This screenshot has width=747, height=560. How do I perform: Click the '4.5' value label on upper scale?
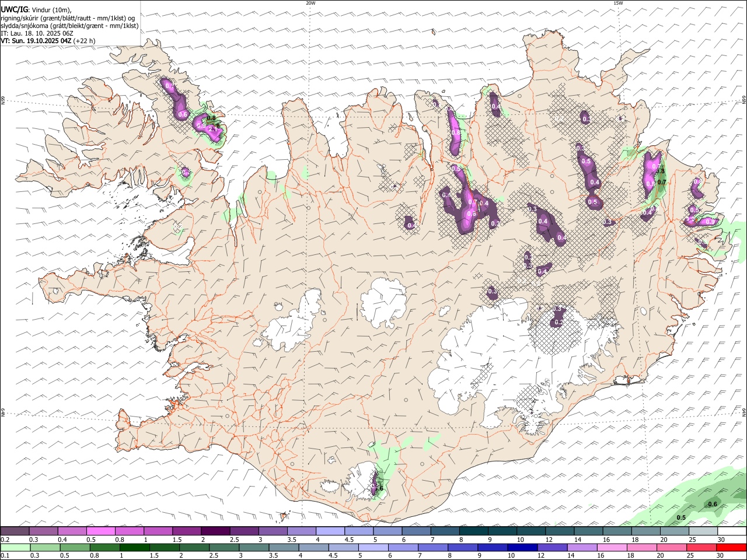[349, 539]
